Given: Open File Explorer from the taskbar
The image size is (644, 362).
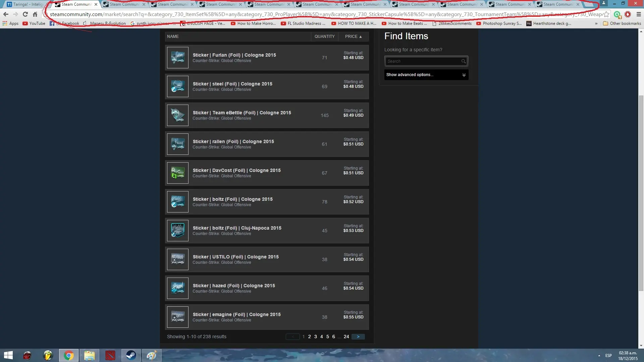Looking at the screenshot, I should pyautogui.click(x=89, y=355).
